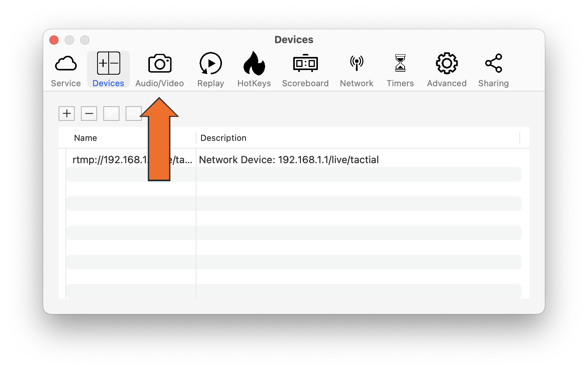The width and height of the screenshot is (588, 371).
Task: Switch to the Service tab
Action: (x=66, y=69)
